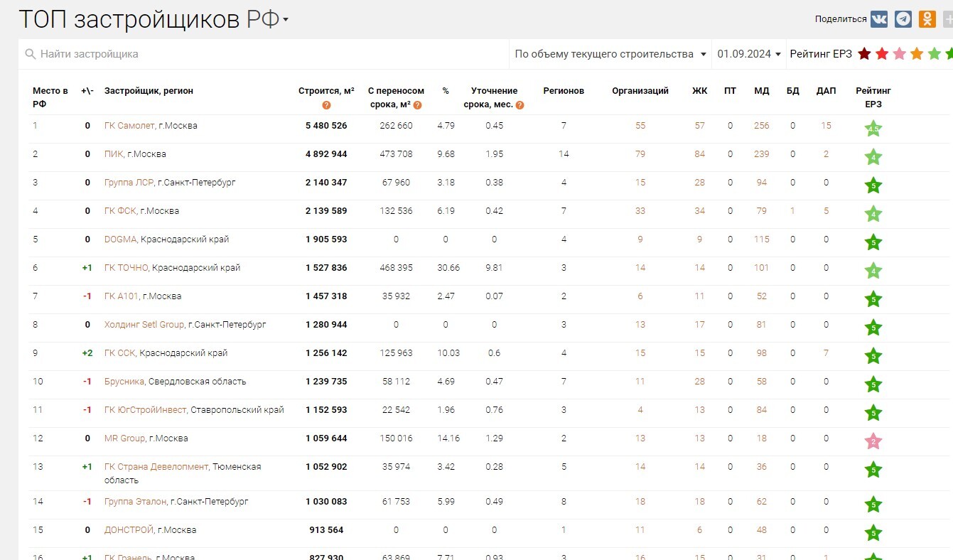Open По объему текущего строительства sort dropdown

point(611,54)
